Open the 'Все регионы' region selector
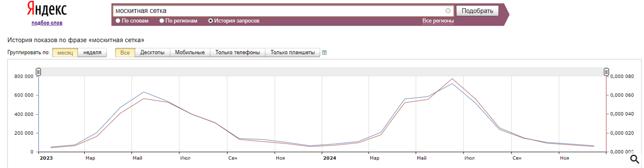The image size is (644, 168). (438, 21)
